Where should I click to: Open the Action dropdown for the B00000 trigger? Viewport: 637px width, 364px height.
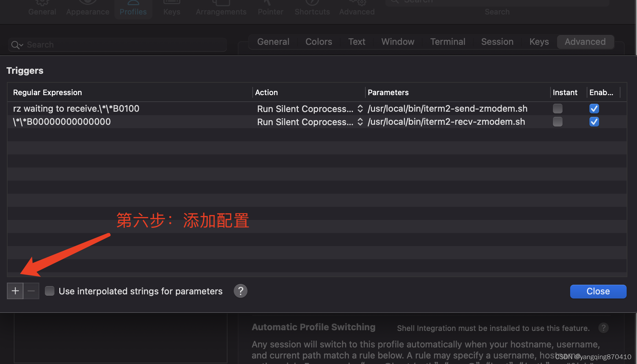click(360, 122)
